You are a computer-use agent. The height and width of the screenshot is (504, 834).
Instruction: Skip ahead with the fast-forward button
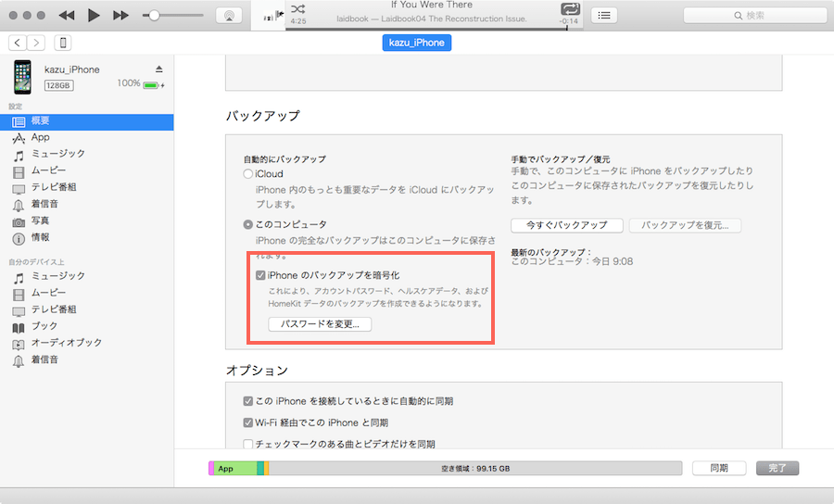point(120,16)
